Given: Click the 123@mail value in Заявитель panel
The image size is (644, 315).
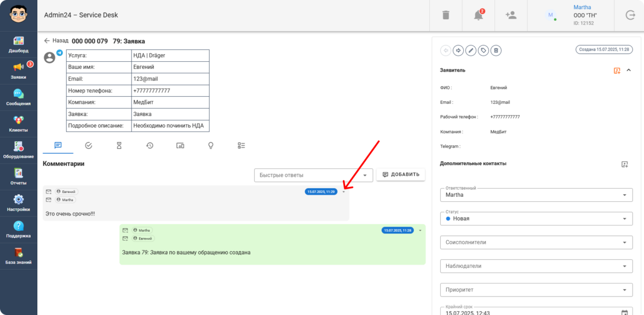Looking at the screenshot, I should pyautogui.click(x=501, y=103).
